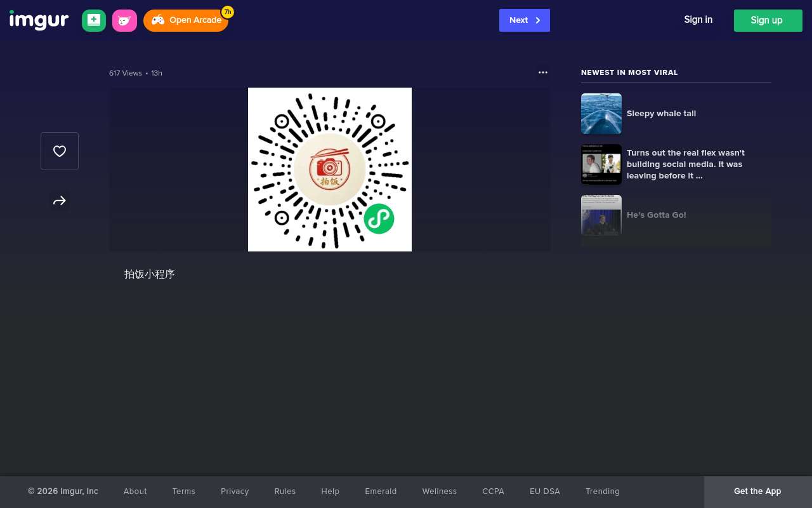
Task: Sign in to Imgur
Action: (698, 20)
